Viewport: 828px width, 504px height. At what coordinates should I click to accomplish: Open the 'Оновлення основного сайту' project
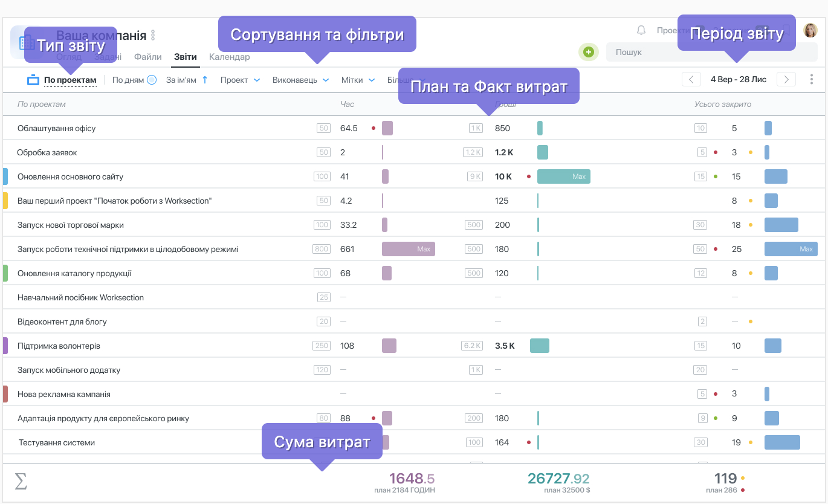click(x=70, y=176)
